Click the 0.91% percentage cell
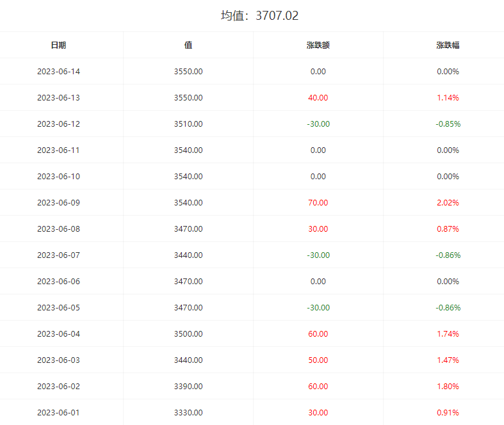 448,413
